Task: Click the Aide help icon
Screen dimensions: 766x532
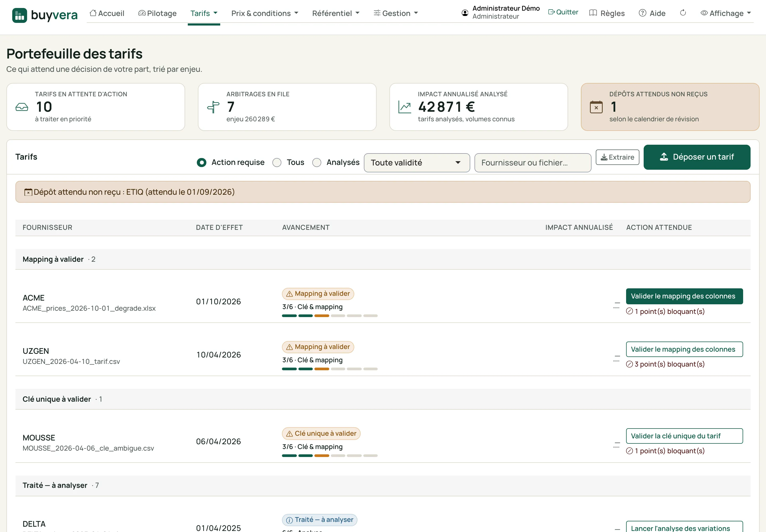Action: [642, 13]
